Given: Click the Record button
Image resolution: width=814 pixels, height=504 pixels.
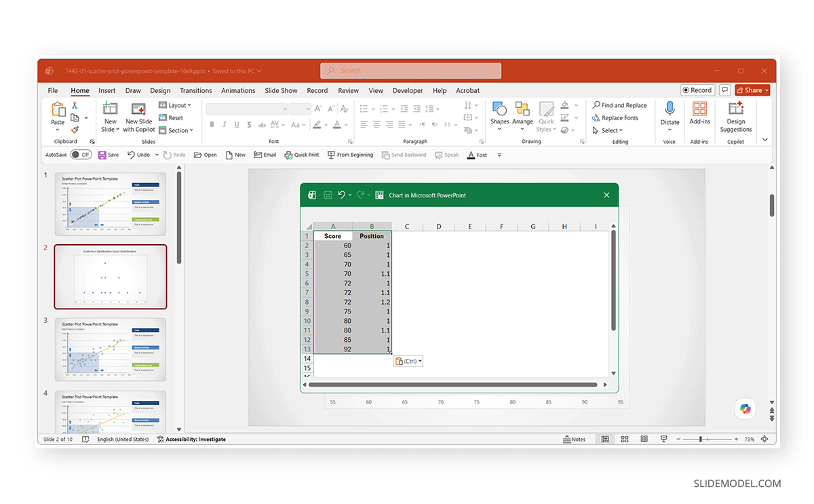Looking at the screenshot, I should point(697,90).
